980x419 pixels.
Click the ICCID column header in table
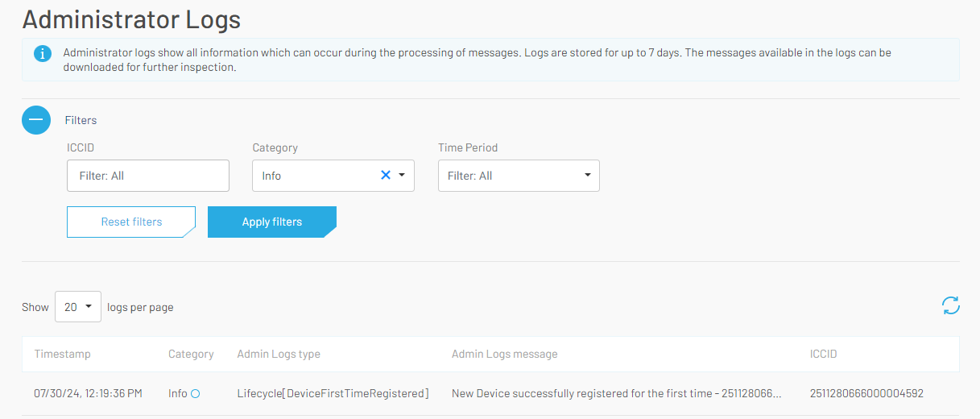[x=823, y=354]
